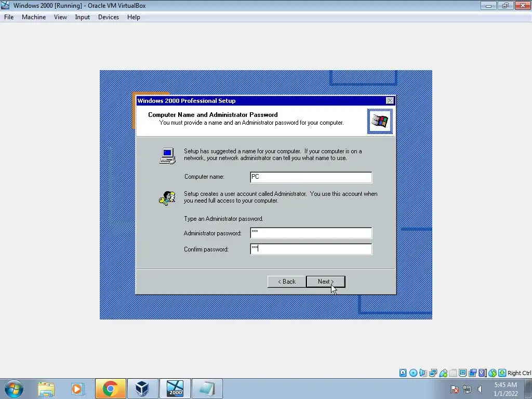This screenshot has height=399, width=532.
Task: Click the VirtualBox window title bar icon
Action: point(5,5)
